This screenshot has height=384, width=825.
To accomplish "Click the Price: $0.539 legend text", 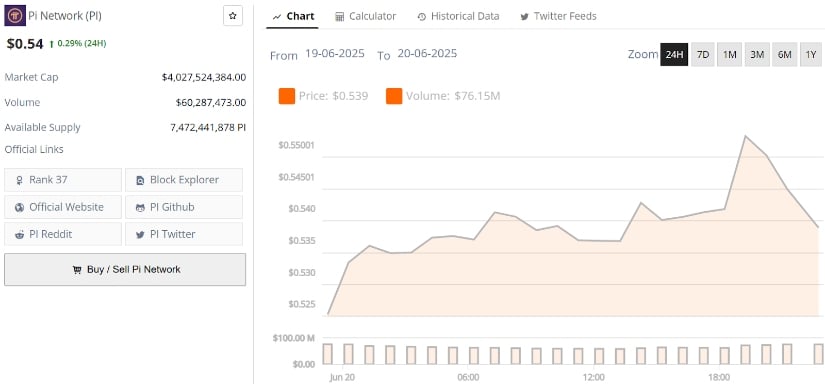I will [x=334, y=96].
